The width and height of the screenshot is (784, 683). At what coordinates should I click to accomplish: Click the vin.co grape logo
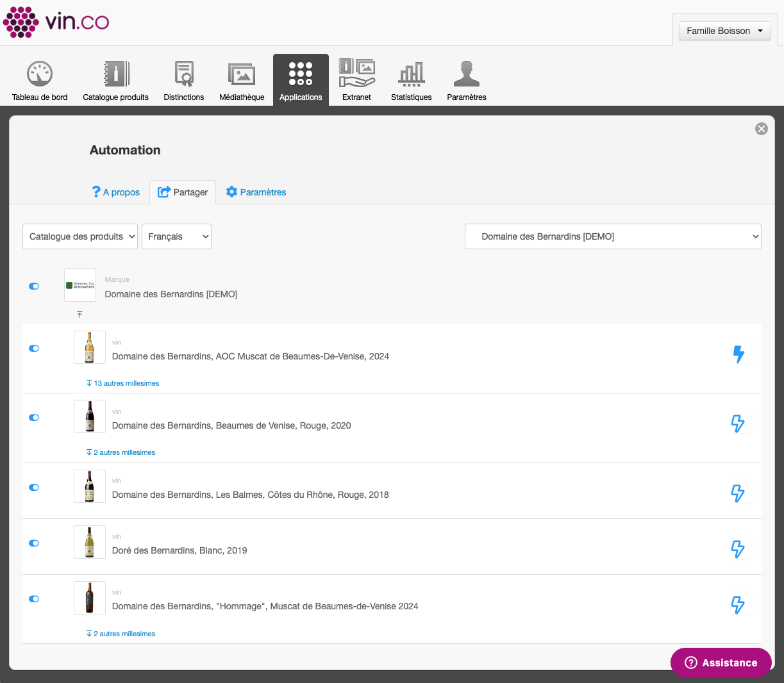pos(56,22)
